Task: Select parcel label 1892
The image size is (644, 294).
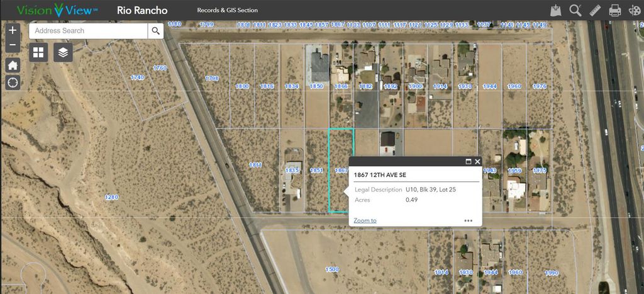Action: tap(391, 86)
